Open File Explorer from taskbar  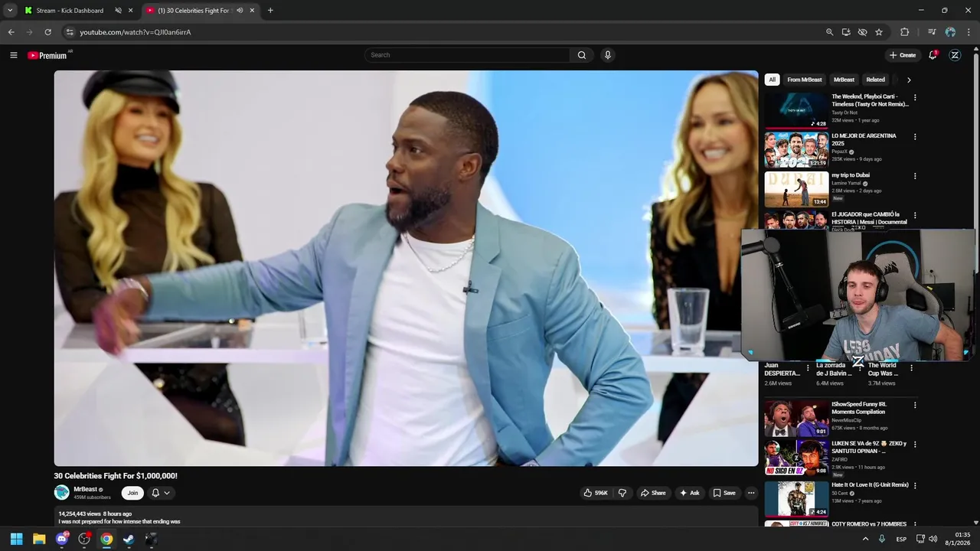39,539
